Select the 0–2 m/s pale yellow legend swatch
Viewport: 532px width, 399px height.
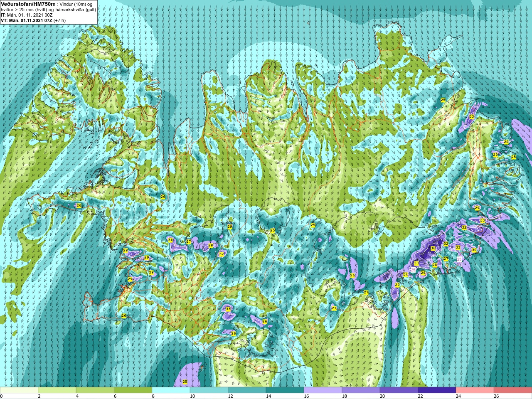(19, 390)
